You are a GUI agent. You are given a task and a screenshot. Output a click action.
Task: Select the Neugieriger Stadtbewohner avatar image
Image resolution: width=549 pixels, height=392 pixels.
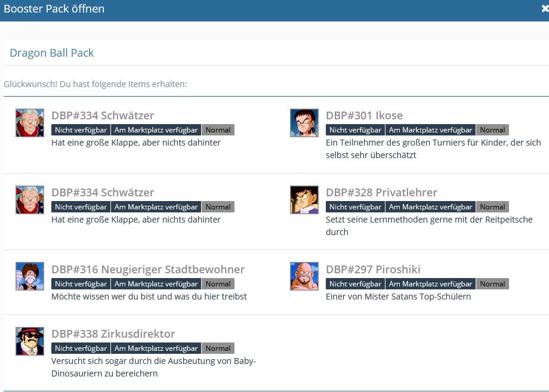pos(30,276)
